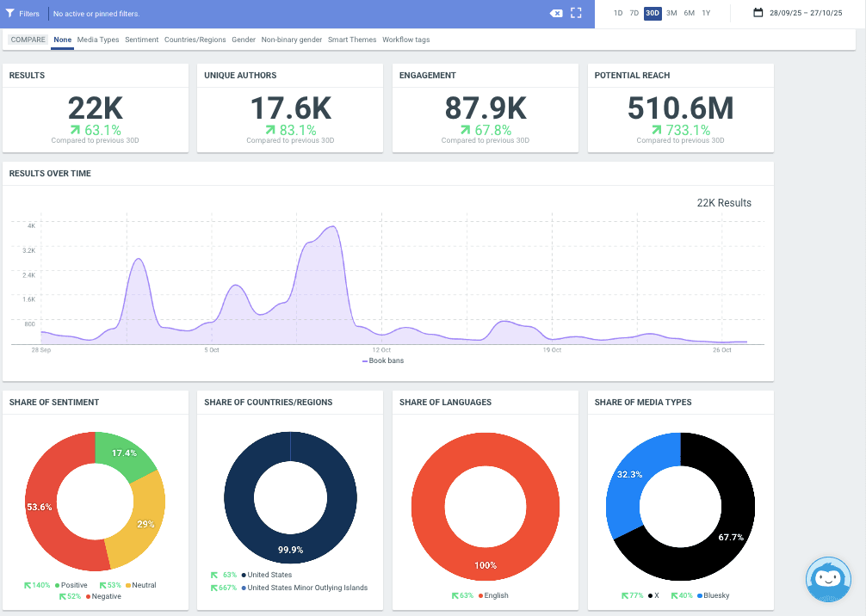Screen dimensions: 866x616
Task: Expand dashboard to fullscreen
Action: click(x=577, y=14)
